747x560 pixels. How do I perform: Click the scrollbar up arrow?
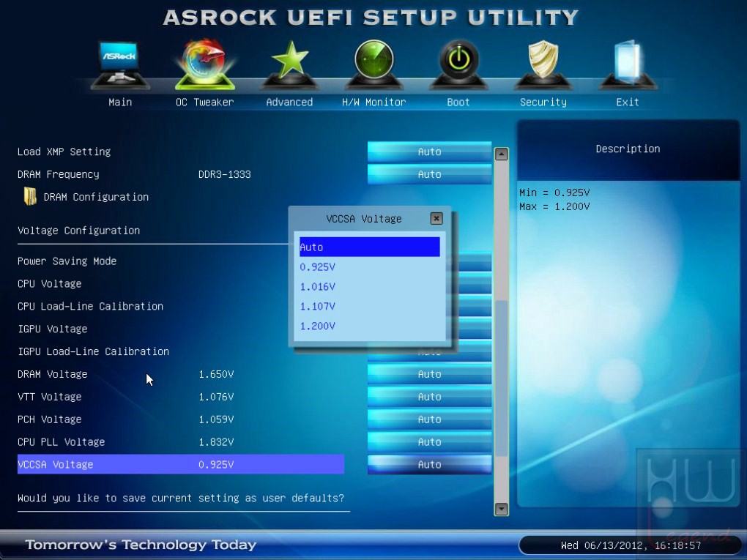501,154
